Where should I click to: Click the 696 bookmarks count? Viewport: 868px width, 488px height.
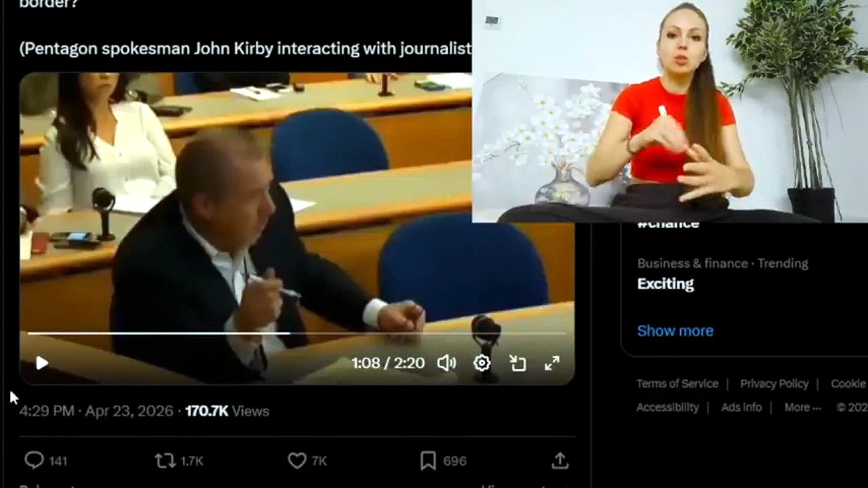(454, 462)
